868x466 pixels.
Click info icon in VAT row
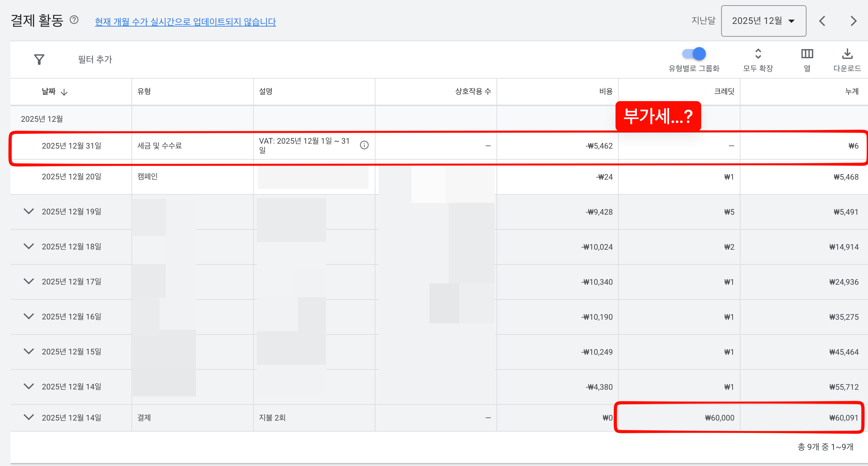click(x=364, y=145)
